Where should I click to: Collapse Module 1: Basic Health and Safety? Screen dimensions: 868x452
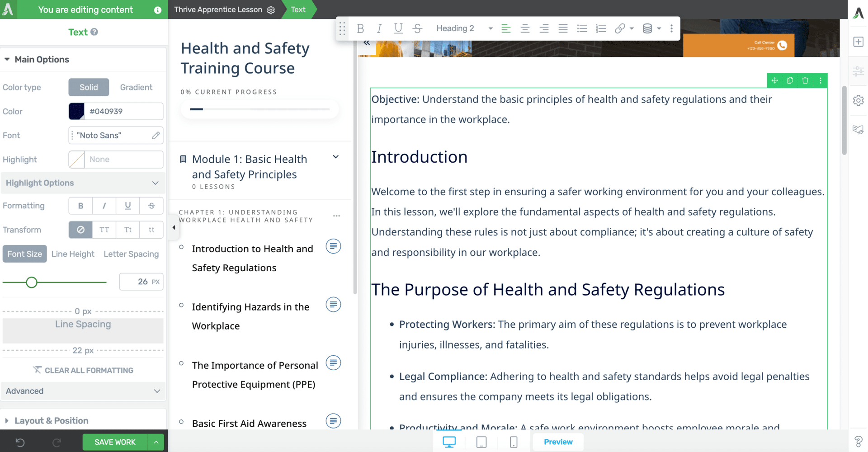[335, 156]
